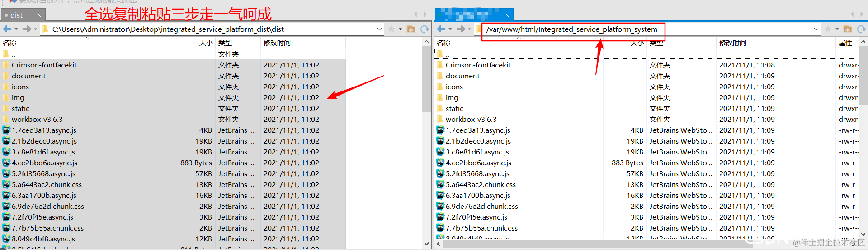Go forward in the remote pane
This screenshot has width=868, height=250.
click(x=461, y=29)
